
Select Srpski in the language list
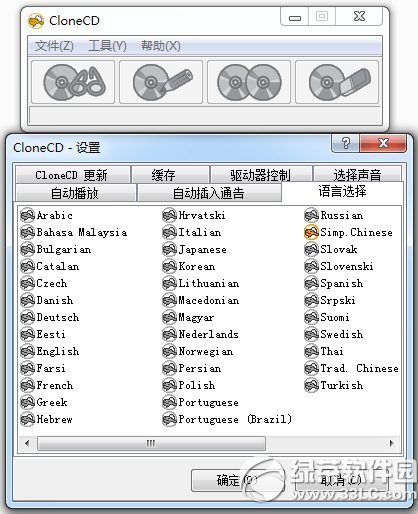click(338, 300)
